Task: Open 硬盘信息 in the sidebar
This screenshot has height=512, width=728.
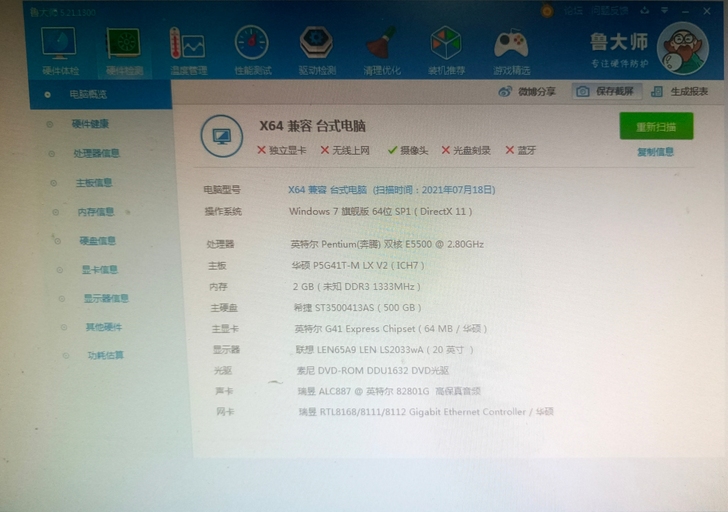Action: point(98,241)
